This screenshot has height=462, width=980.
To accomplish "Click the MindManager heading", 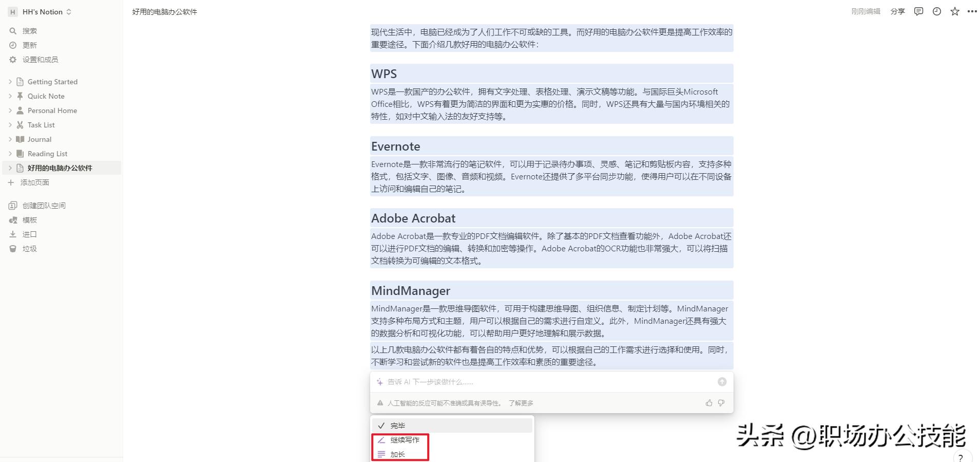I will click(411, 291).
